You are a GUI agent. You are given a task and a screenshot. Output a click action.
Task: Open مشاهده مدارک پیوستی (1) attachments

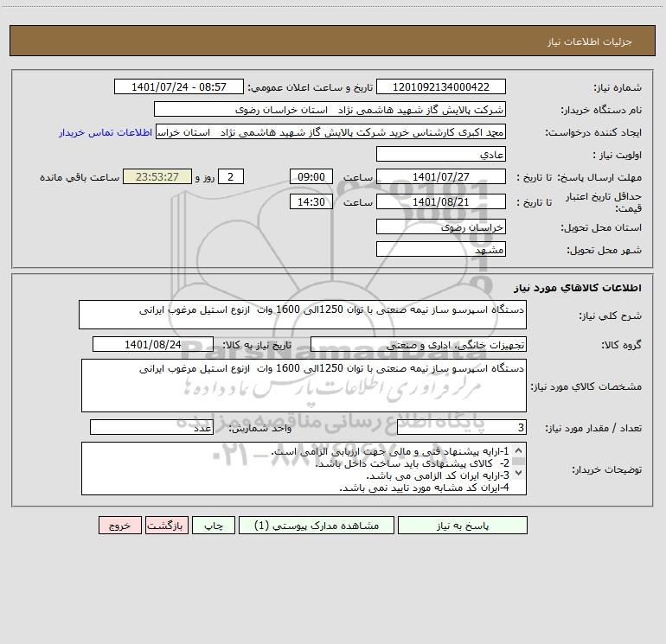coord(317,526)
